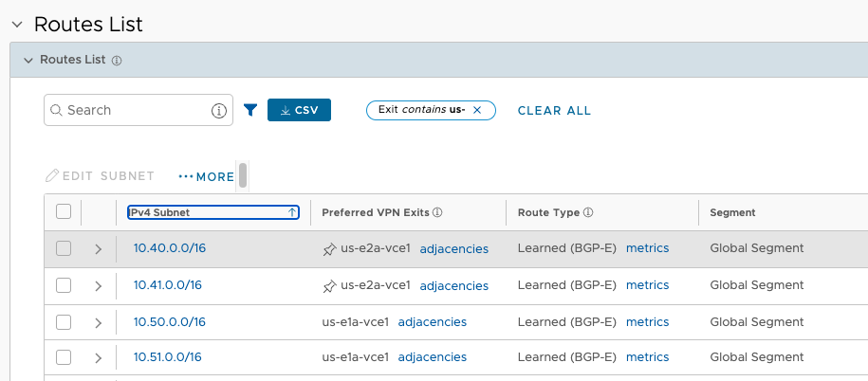Image resolution: width=868 pixels, height=381 pixels.
Task: Select the checkbox for 10.40.0.0/16
Action: 64,248
